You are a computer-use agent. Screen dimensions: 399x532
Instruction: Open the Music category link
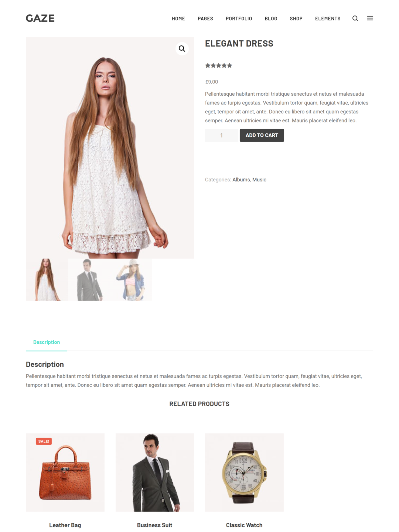pyautogui.click(x=259, y=180)
